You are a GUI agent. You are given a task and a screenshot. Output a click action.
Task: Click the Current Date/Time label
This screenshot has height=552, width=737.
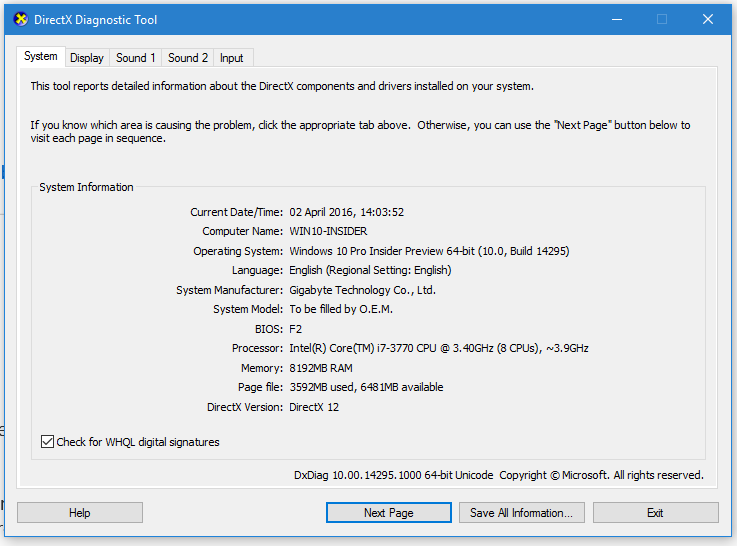(236, 212)
